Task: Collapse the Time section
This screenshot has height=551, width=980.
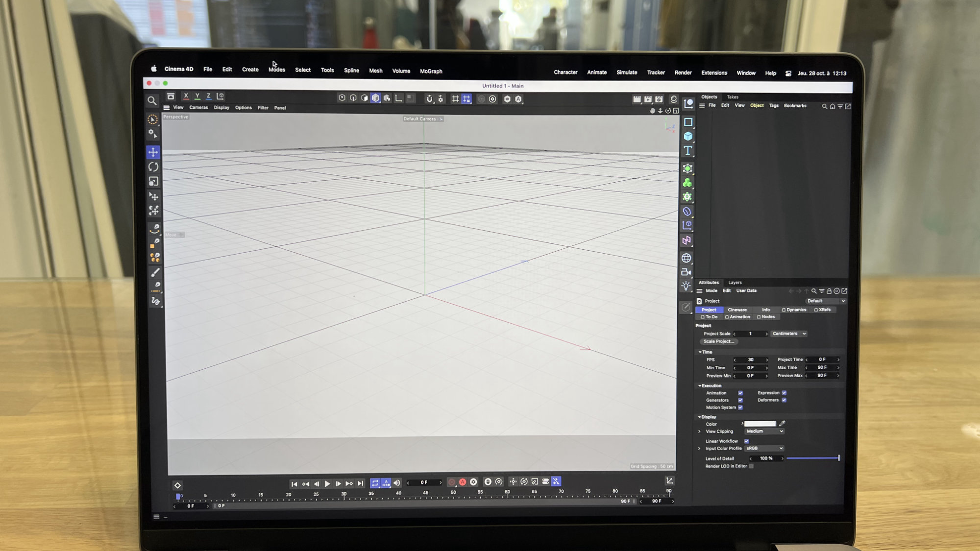Action: coord(700,352)
